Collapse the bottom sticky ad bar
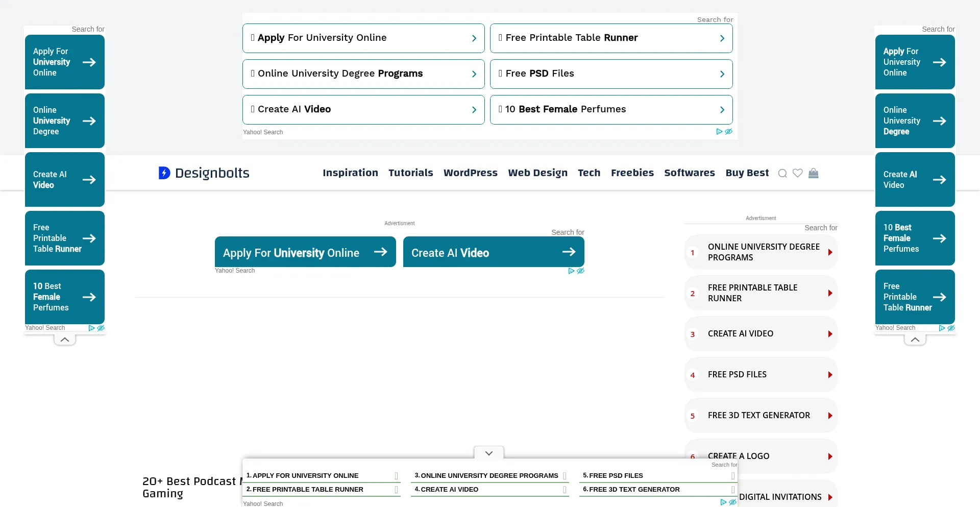Image resolution: width=980 pixels, height=507 pixels. tap(488, 453)
